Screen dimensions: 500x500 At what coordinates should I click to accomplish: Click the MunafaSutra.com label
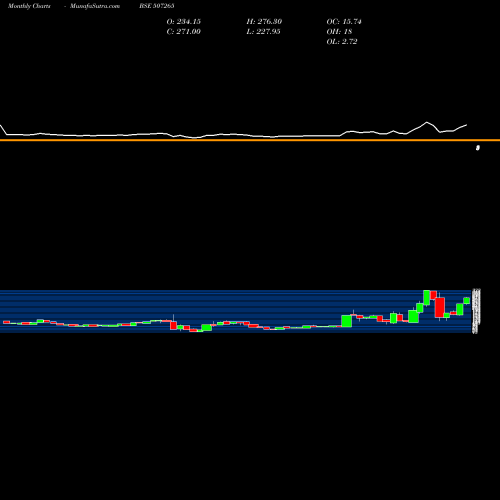point(95,6)
